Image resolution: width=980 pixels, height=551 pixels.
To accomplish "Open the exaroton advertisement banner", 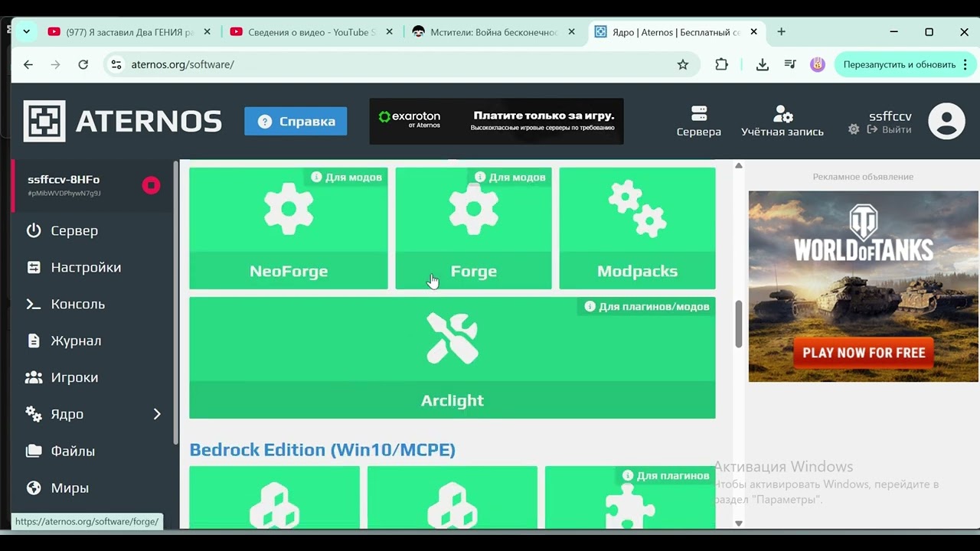I will (x=496, y=121).
